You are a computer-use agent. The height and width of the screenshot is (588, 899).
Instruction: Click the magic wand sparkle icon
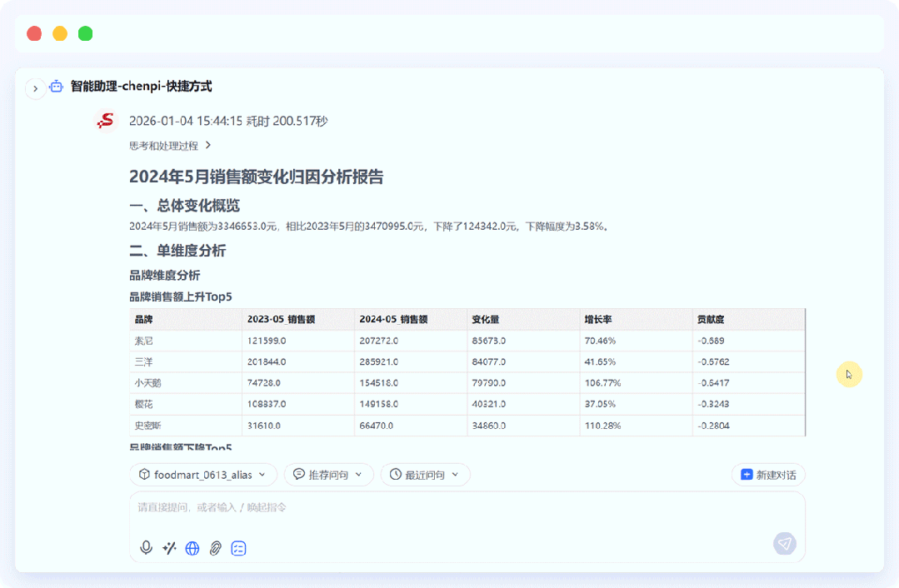coord(169,548)
